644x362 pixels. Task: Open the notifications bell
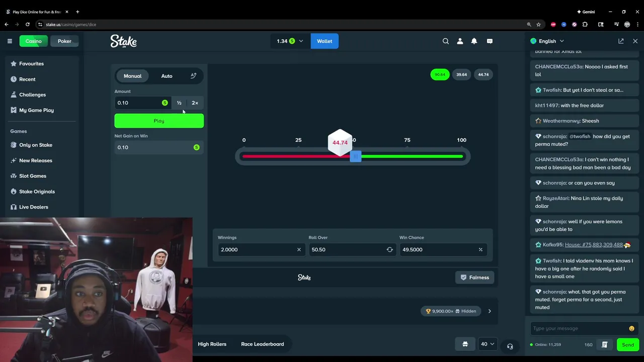[x=474, y=41]
